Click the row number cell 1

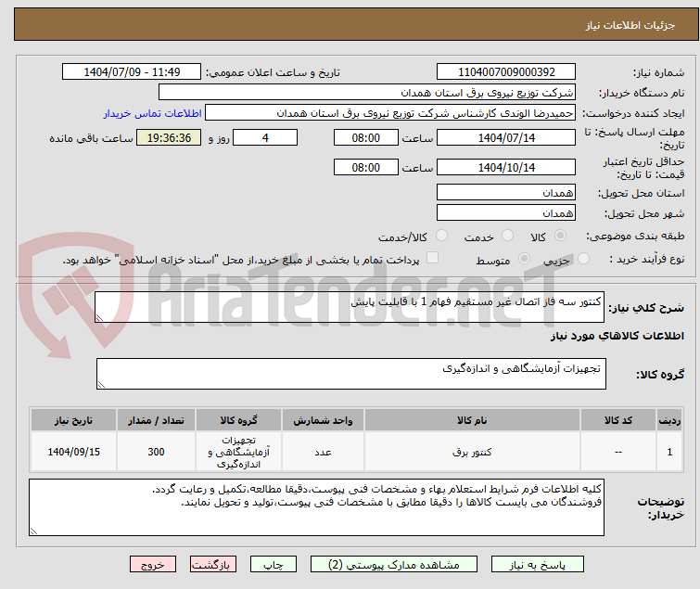coord(669,452)
